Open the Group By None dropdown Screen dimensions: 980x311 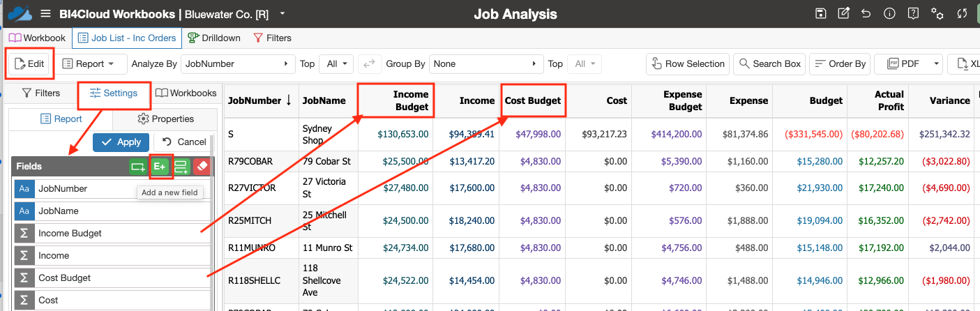pos(486,63)
